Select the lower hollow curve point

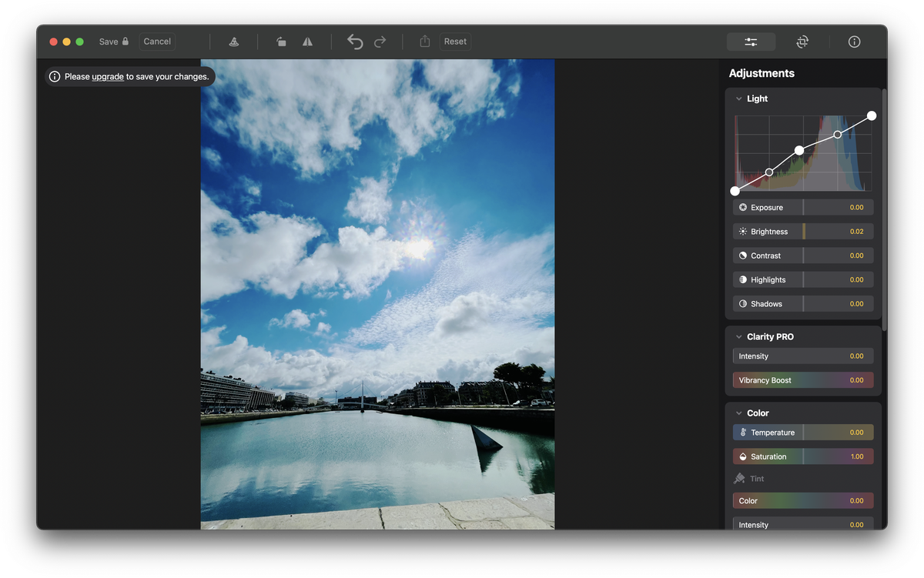click(x=769, y=172)
